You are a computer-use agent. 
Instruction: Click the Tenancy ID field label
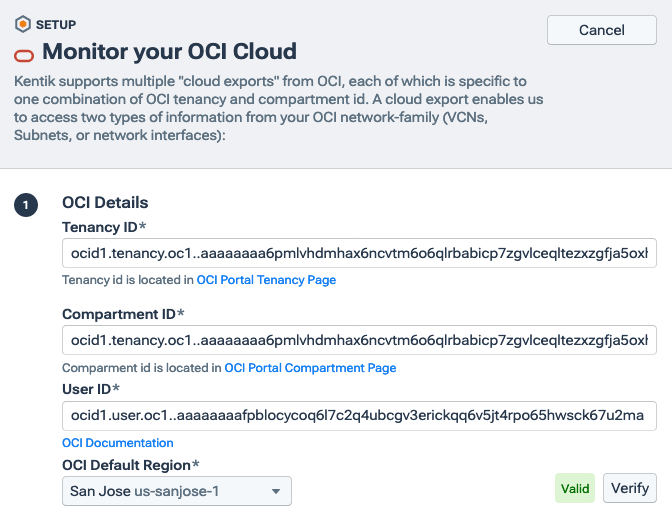(103, 228)
